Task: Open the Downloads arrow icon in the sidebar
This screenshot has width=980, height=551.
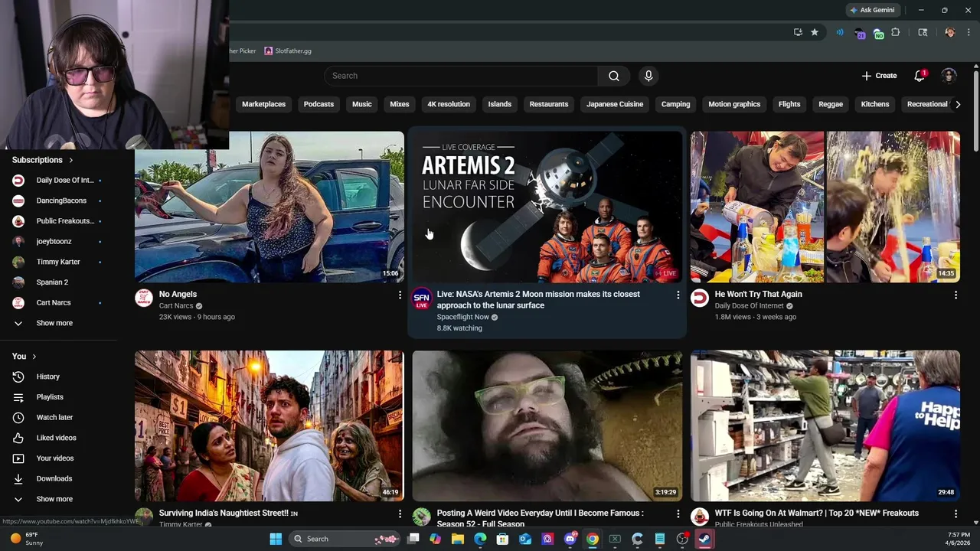Action: pos(18,479)
